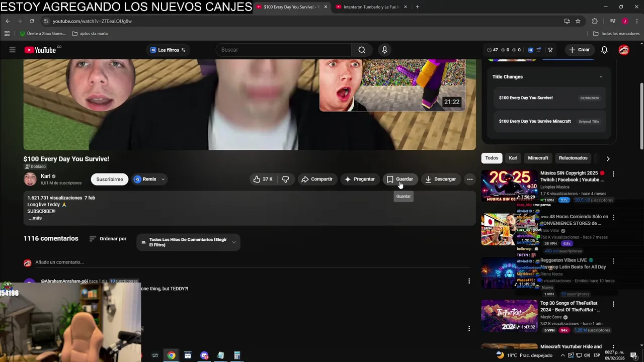644x362 pixels.
Task: Click the Compartir share button
Action: [x=317, y=179]
